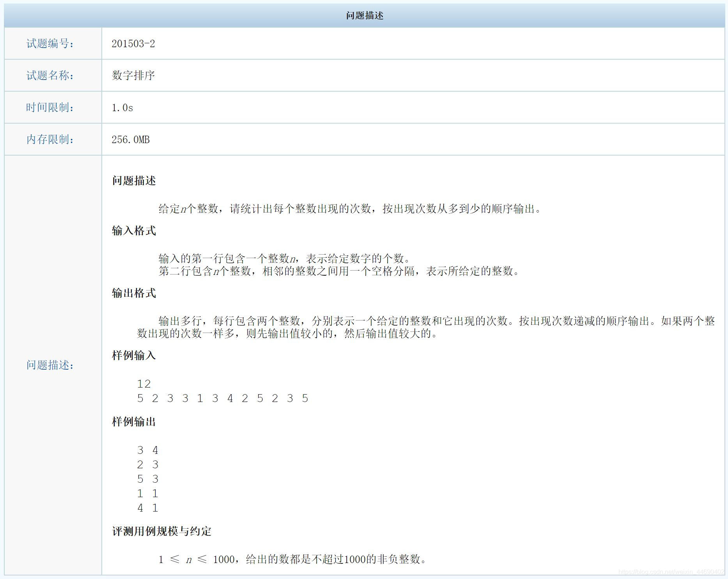Image resolution: width=728 pixels, height=579 pixels.
Task: Select the 256.0MB memory limit value
Action: pos(131,139)
